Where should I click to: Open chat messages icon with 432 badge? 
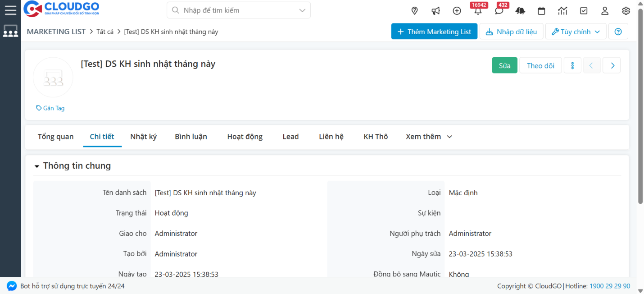click(x=499, y=11)
